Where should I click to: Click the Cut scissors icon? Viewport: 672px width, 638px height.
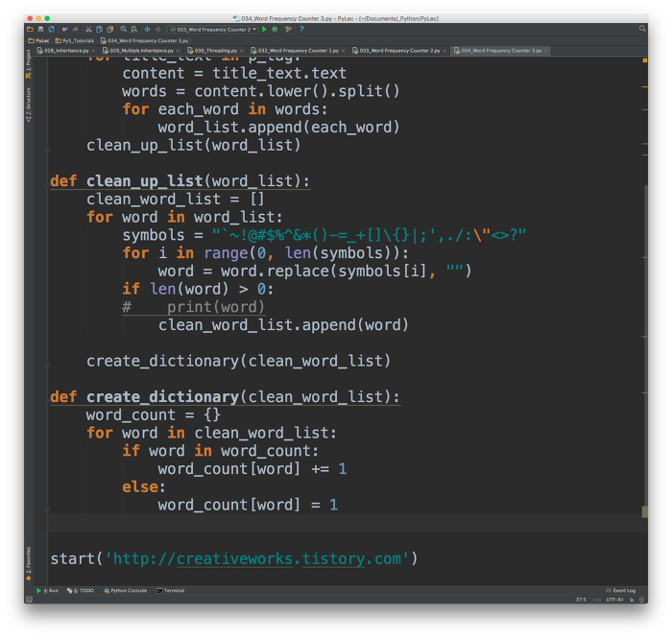88,29
